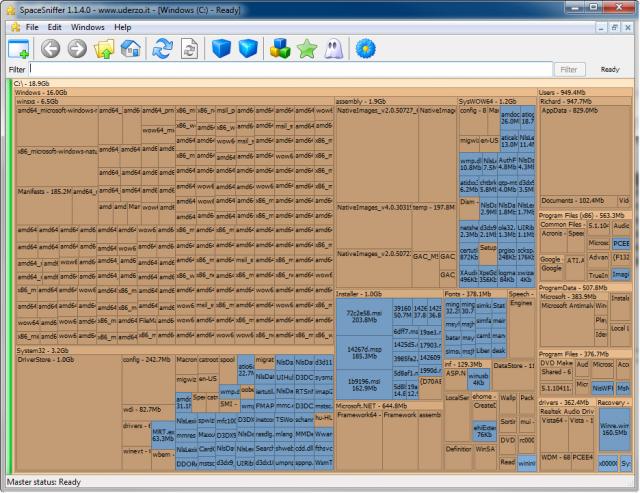Select Program Files (x86) - 563.3Mb header

[585, 215]
